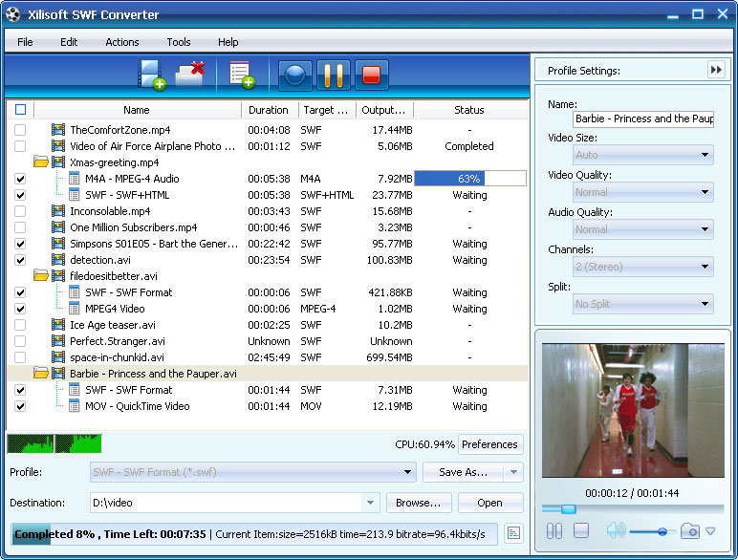The image size is (738, 560).
Task: Click the film icon of detection.avi
Action: [58, 260]
